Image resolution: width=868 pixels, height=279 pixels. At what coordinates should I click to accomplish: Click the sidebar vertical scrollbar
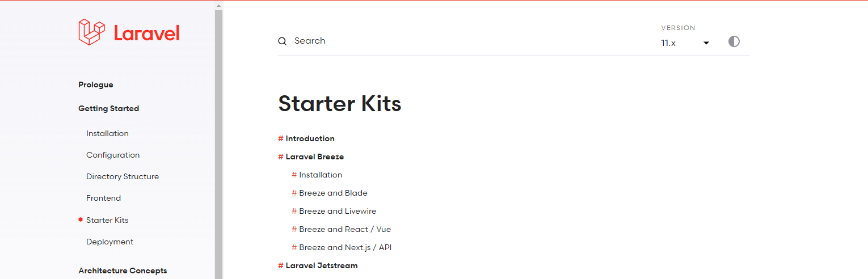tap(218, 142)
